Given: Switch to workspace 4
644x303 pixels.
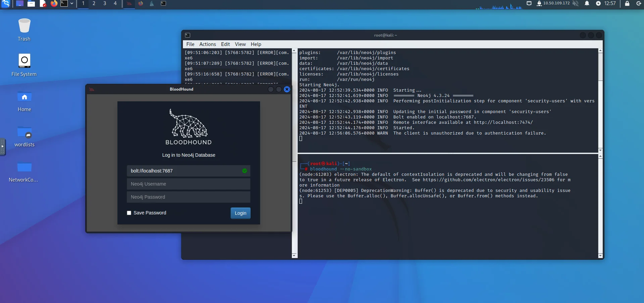Looking at the screenshot, I should pos(115,3).
